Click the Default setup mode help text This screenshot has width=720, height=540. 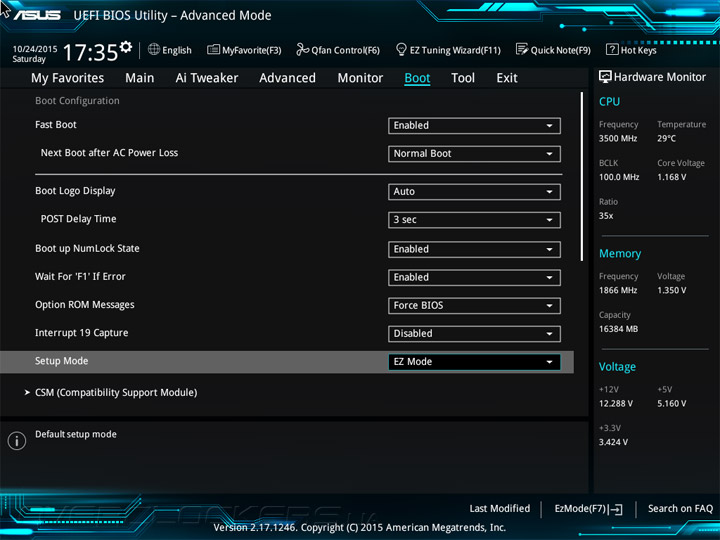pos(76,434)
